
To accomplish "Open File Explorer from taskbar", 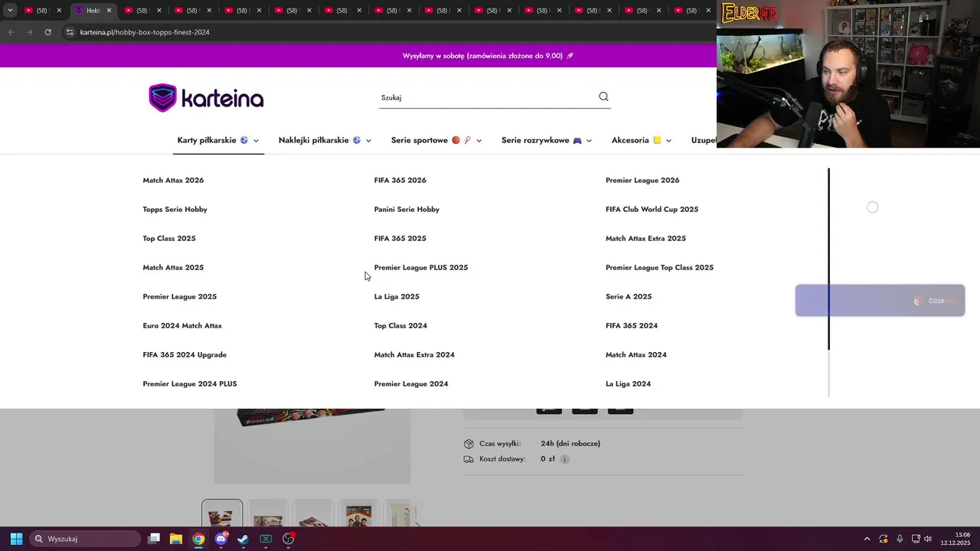I will pos(175,539).
